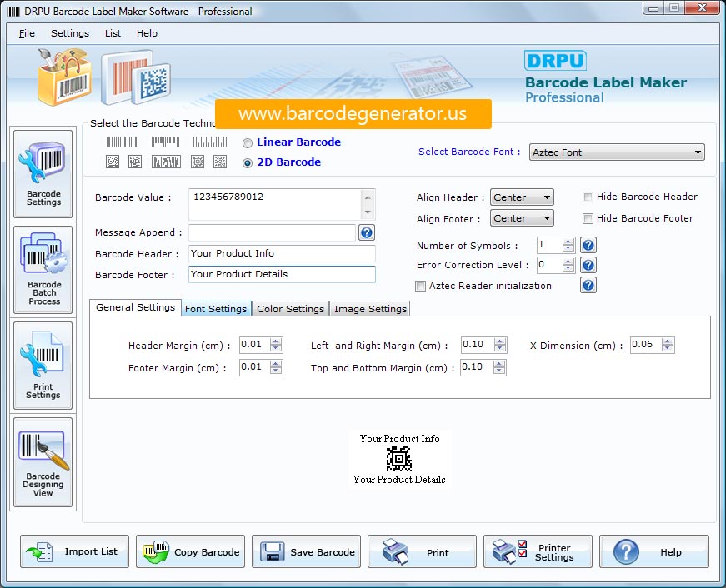The width and height of the screenshot is (726, 588).
Task: Show help for Aztec Reader initialization
Action: tap(588, 285)
